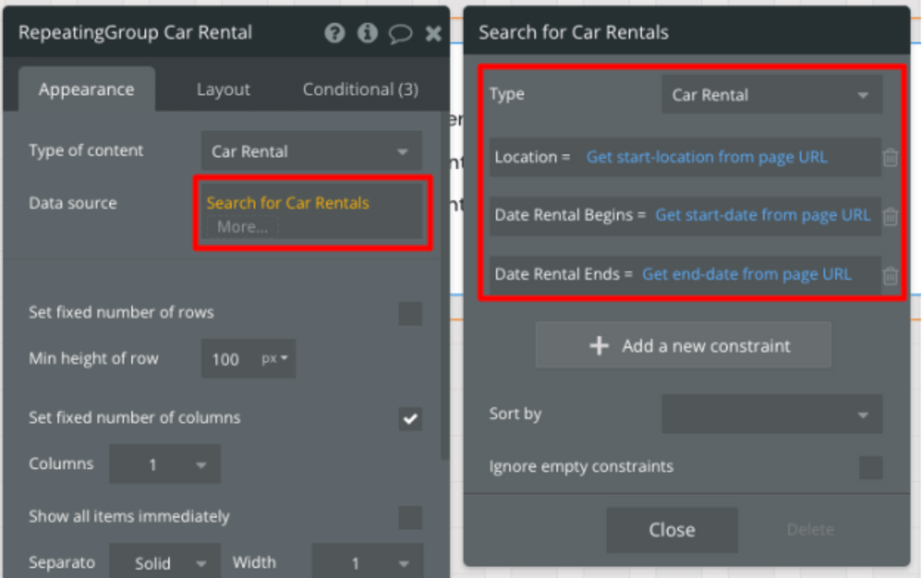Viewport: 924px width, 578px height.
Task: Switch to the Layout tab
Action: point(223,90)
